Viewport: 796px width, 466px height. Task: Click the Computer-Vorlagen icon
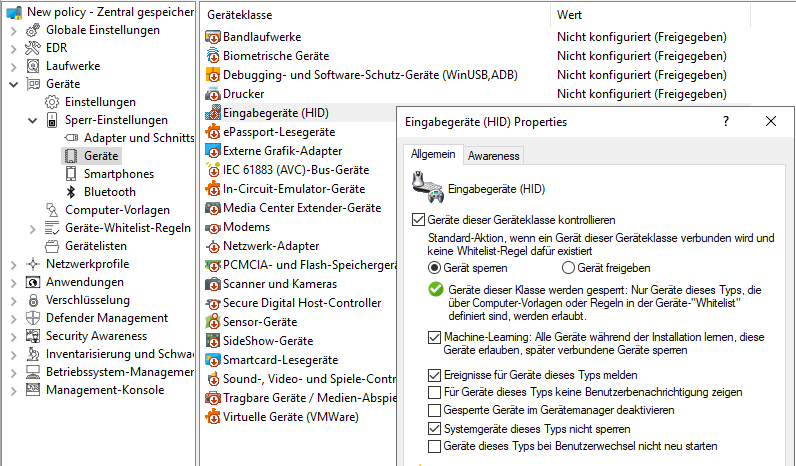[52, 210]
